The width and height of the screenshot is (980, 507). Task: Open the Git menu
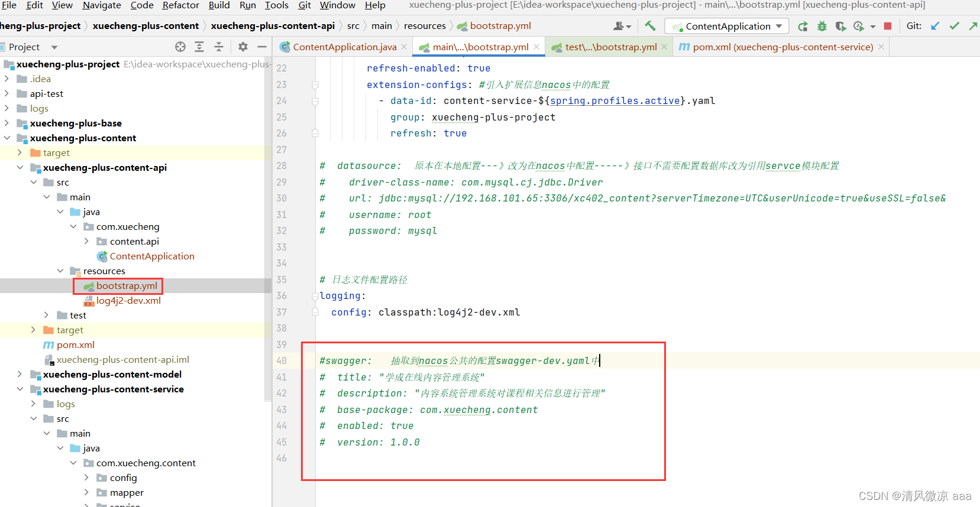click(305, 5)
